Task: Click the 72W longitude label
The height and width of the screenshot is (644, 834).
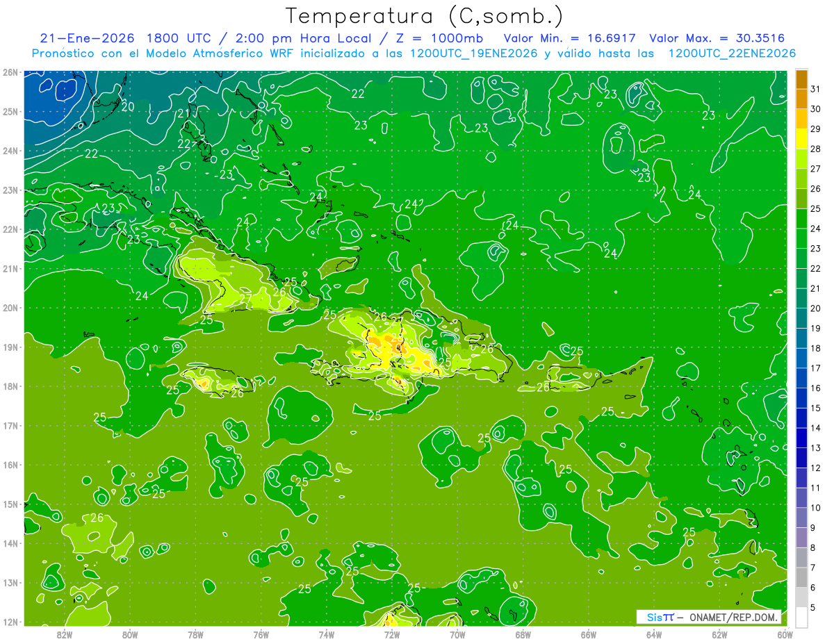Action: (x=392, y=634)
